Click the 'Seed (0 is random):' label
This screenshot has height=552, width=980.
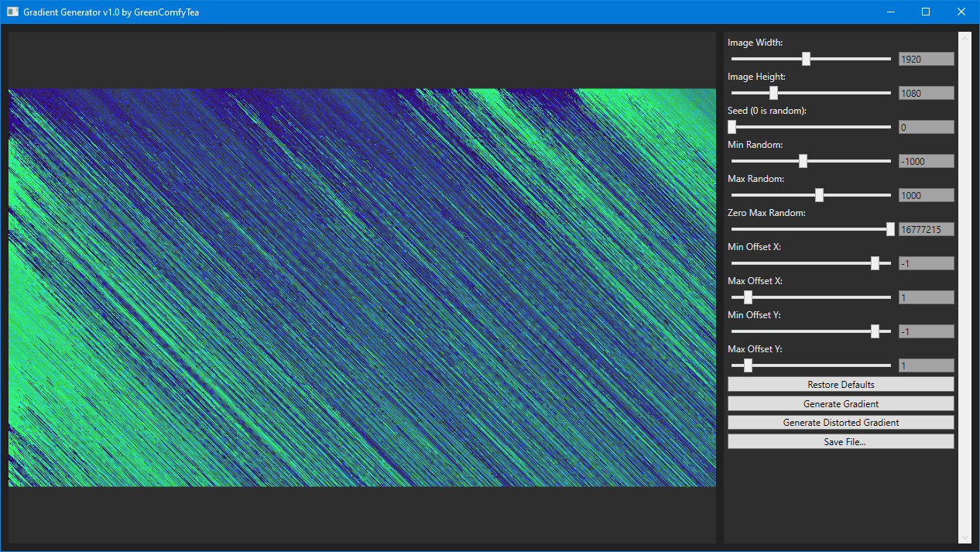click(x=767, y=111)
